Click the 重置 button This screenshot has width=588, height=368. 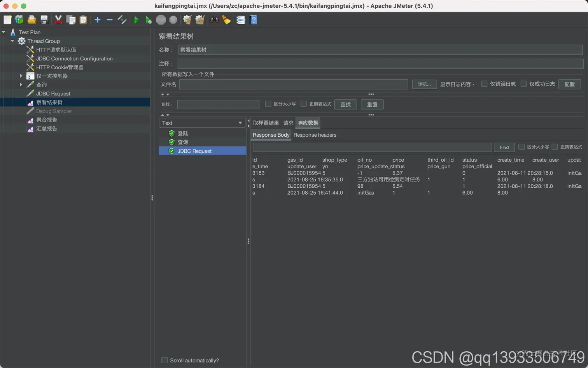pos(372,104)
